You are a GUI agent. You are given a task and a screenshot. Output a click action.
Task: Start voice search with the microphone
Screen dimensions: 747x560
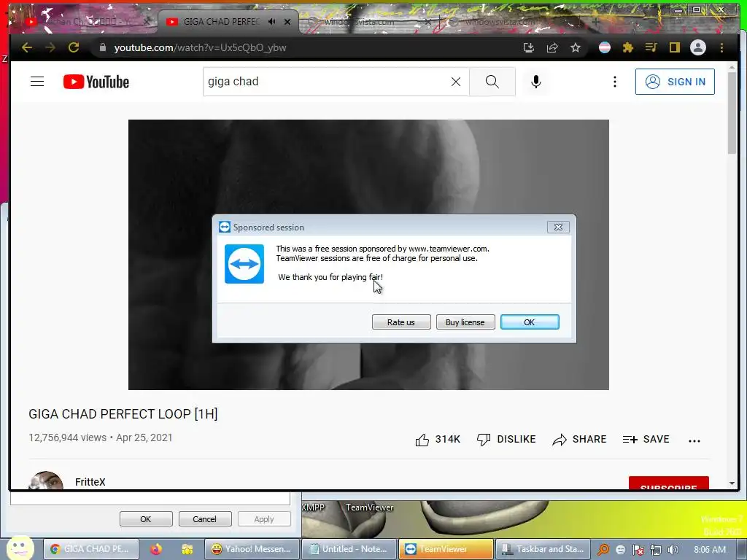(x=536, y=82)
